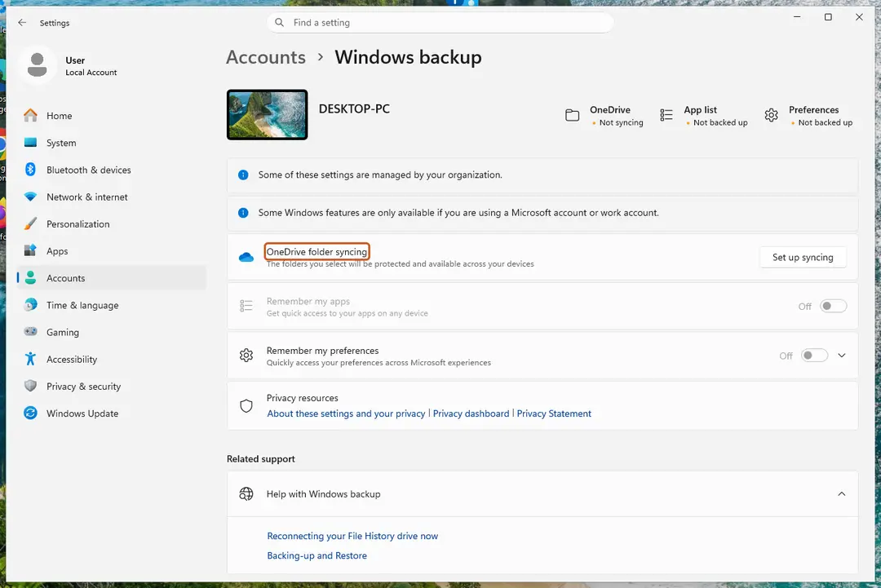
Task: Open About these settings and your privacy
Action: (346, 413)
